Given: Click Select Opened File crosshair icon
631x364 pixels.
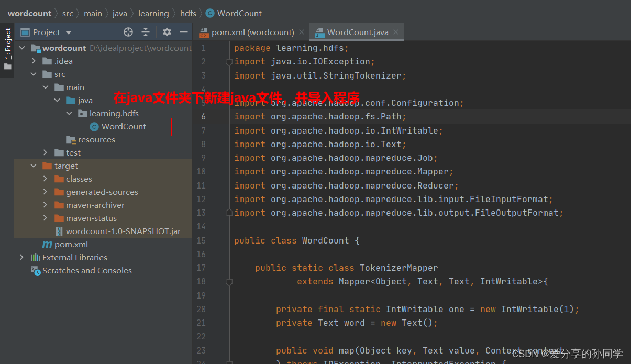Looking at the screenshot, I should pos(128,32).
